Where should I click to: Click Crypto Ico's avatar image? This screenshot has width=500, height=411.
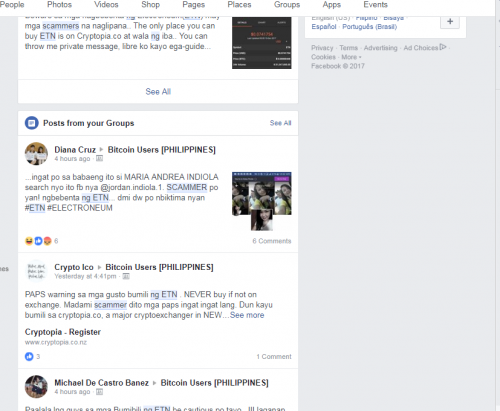tap(36, 271)
